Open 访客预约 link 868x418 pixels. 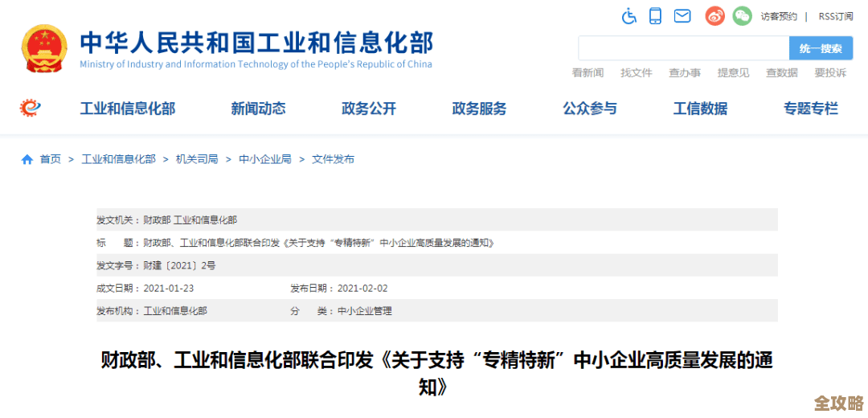click(778, 17)
